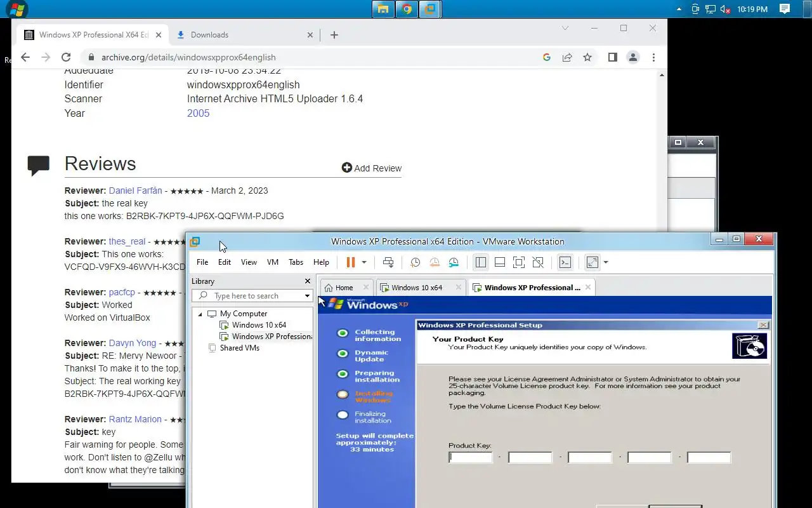The height and width of the screenshot is (508, 812).
Task: Click the 2005 Year link
Action: pos(198,113)
